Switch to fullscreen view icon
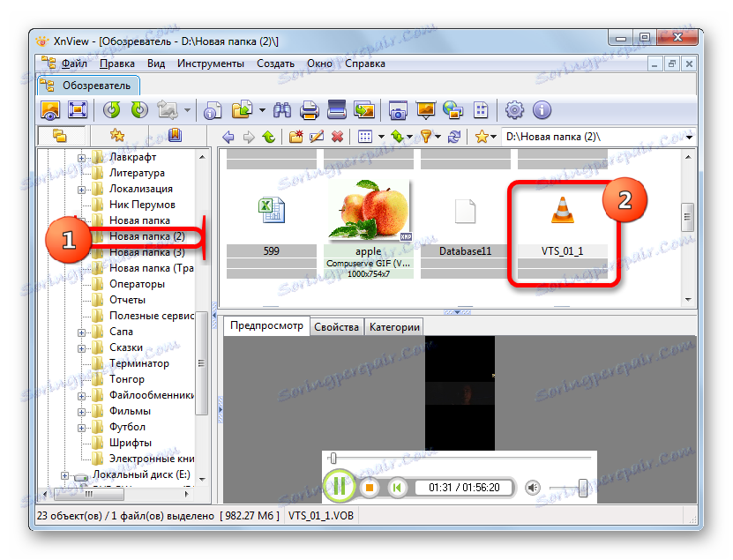Screen dimensions: 733x560 click(x=78, y=111)
